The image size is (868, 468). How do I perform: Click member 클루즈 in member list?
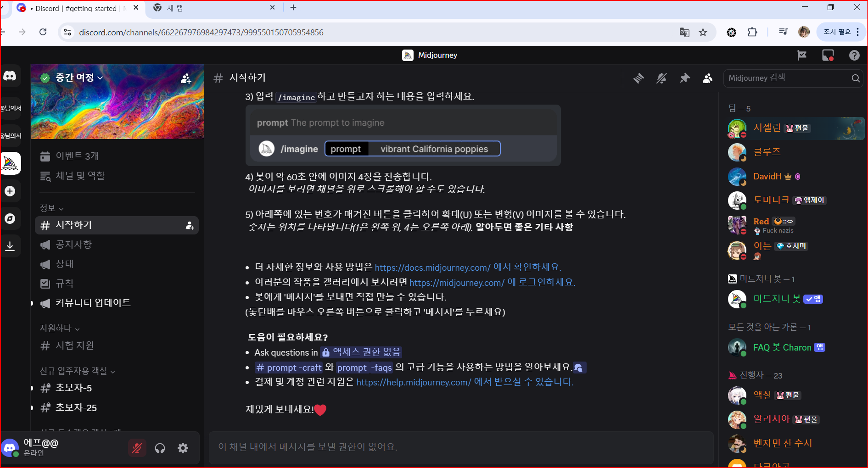click(796, 152)
